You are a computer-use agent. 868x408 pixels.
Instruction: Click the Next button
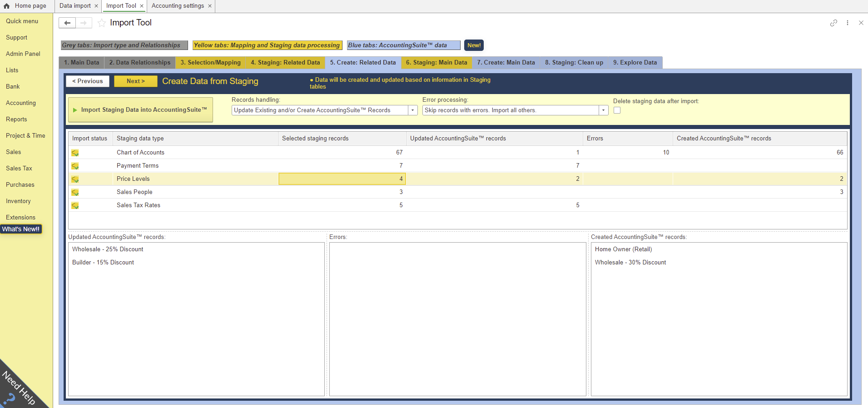click(135, 81)
